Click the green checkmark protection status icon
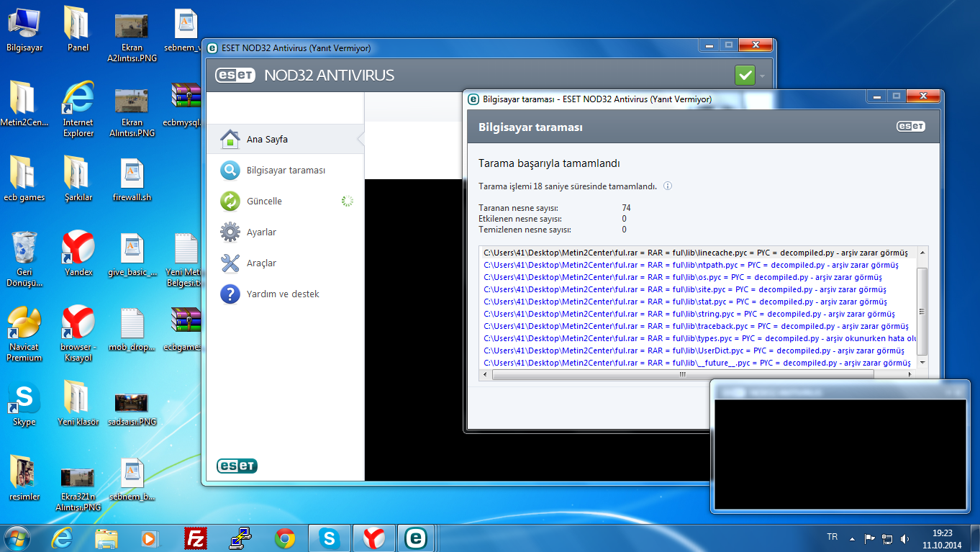This screenshot has height=552, width=980. 745,75
